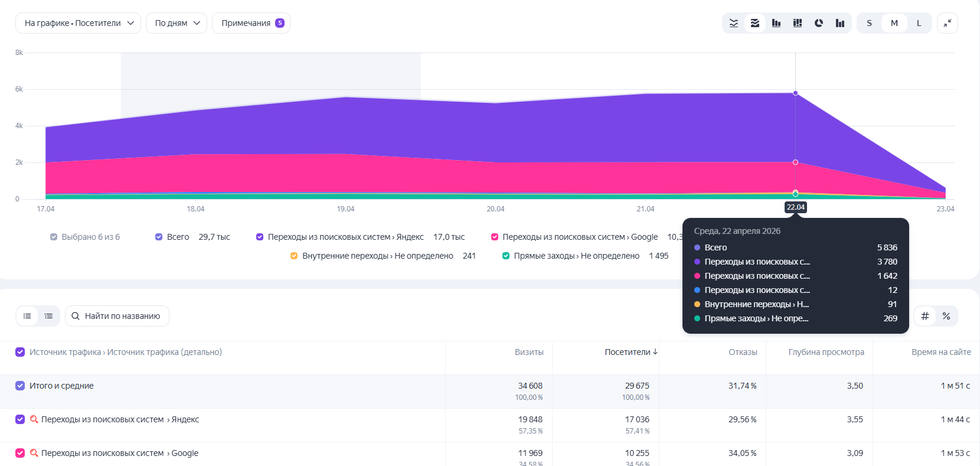This screenshot has height=466, width=980.
Task: Toggle the 'Итого и средние' row checkbox
Action: 20,386
